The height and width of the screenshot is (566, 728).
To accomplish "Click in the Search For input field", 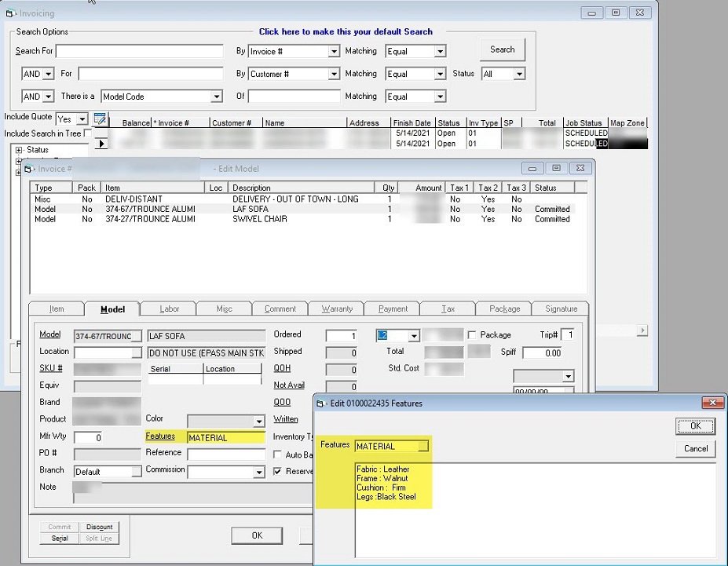I will (139, 51).
